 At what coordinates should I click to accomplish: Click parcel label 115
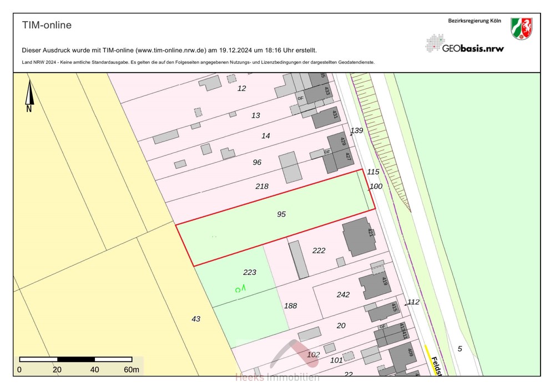pyautogui.click(x=373, y=172)
